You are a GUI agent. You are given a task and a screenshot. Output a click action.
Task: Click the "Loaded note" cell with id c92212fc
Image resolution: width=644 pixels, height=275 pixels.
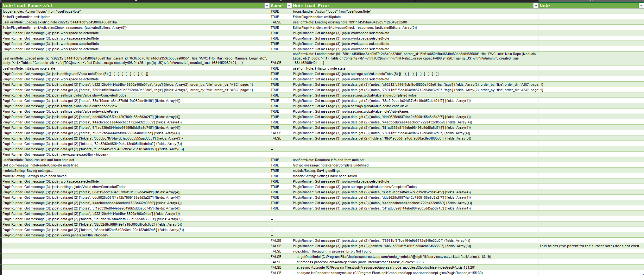[136, 59]
